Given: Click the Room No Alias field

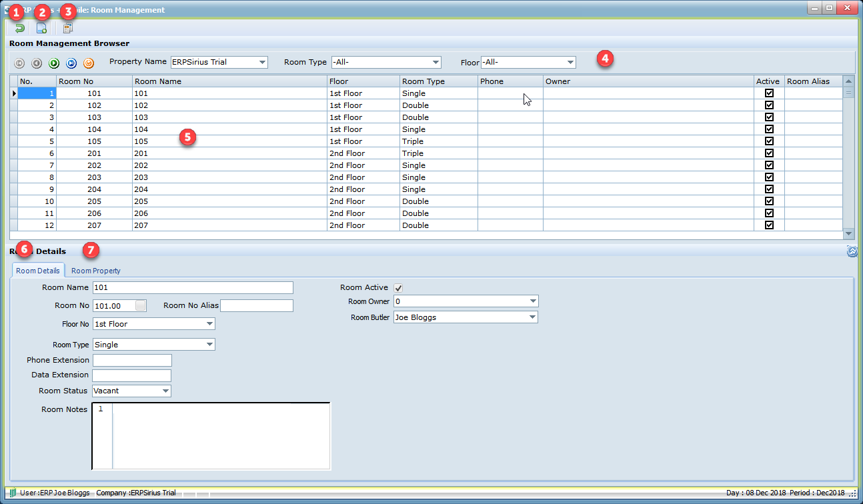Looking at the screenshot, I should pyautogui.click(x=257, y=305).
